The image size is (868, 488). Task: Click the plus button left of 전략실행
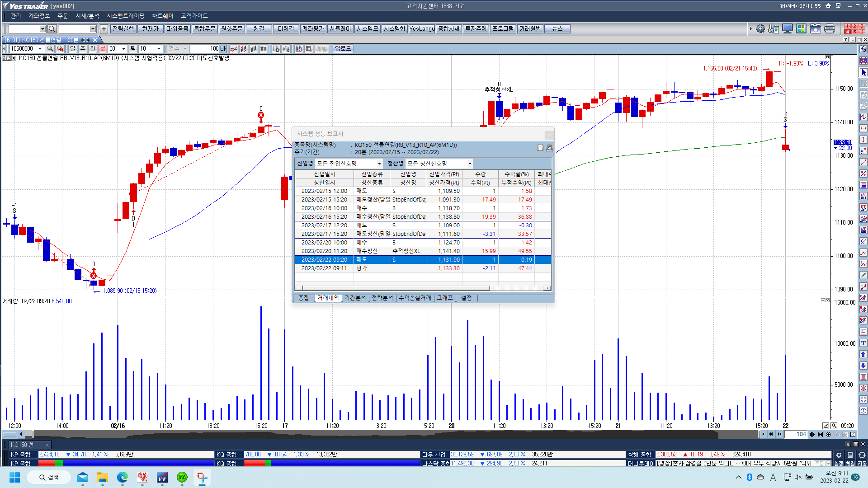tap(104, 28)
